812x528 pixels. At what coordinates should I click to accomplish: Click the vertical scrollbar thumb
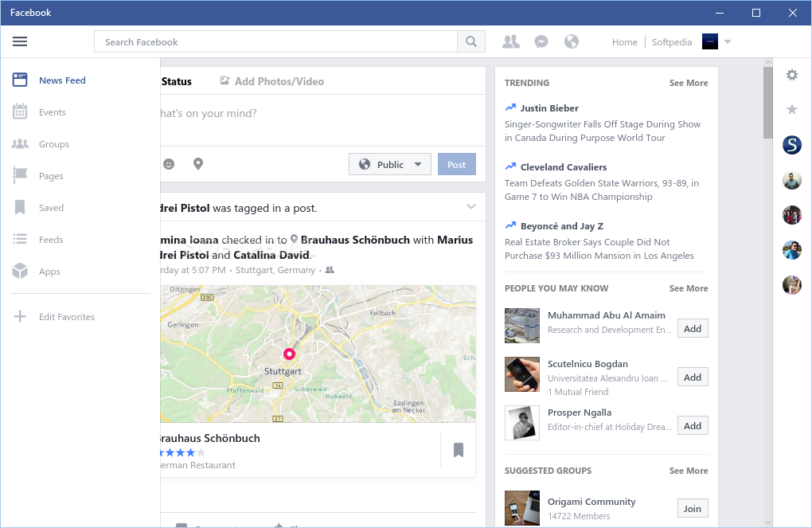[x=768, y=103]
